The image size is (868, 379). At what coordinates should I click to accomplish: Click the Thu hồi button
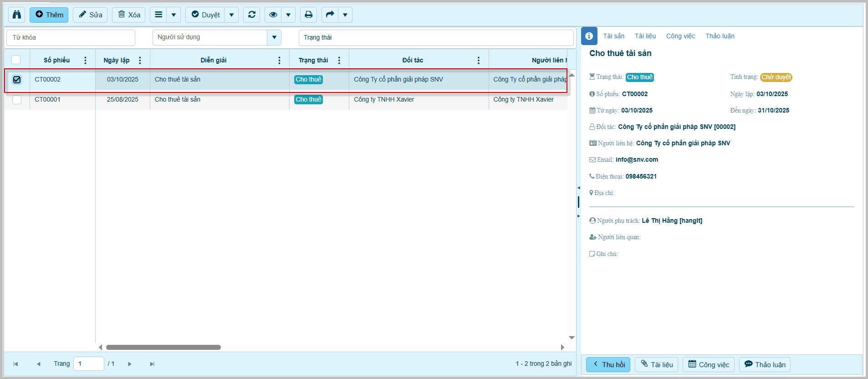(x=608, y=364)
